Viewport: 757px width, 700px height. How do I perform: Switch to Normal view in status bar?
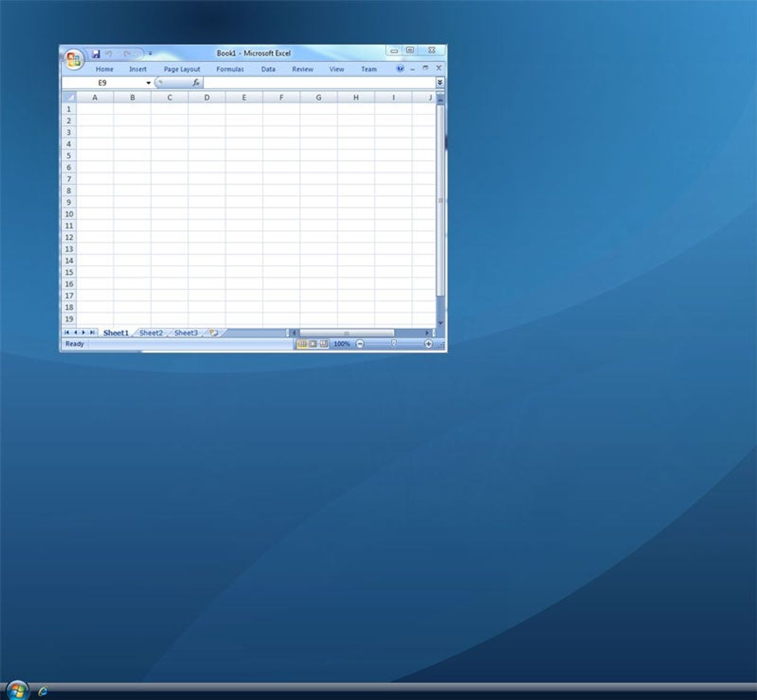302,344
